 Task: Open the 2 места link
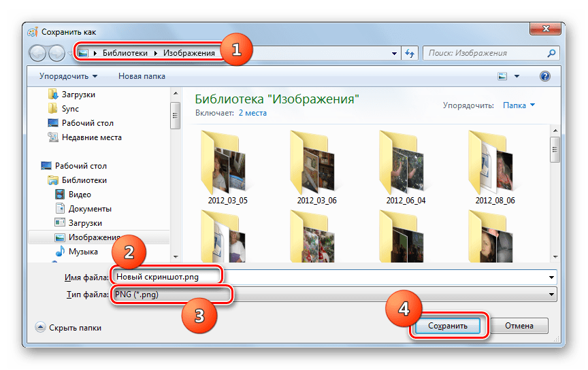point(252,113)
